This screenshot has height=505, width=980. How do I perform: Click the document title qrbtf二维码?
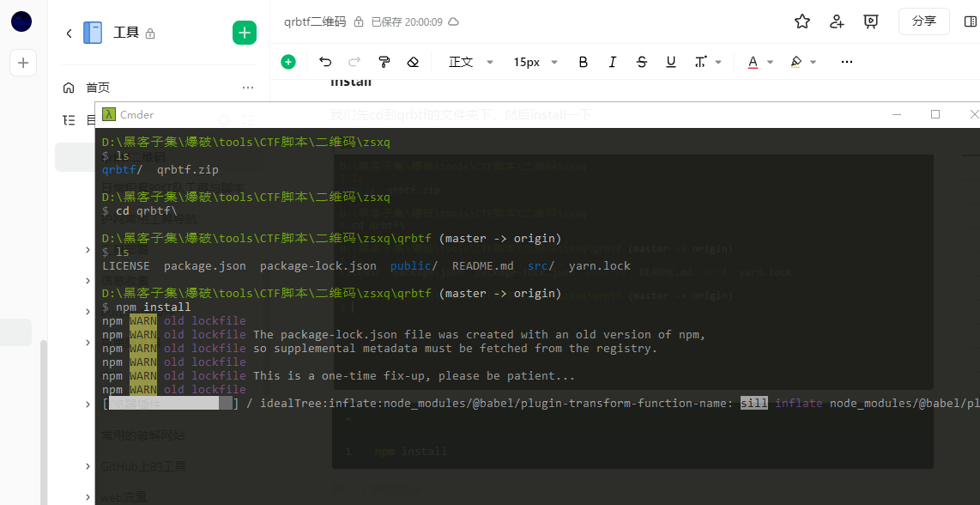(x=314, y=22)
